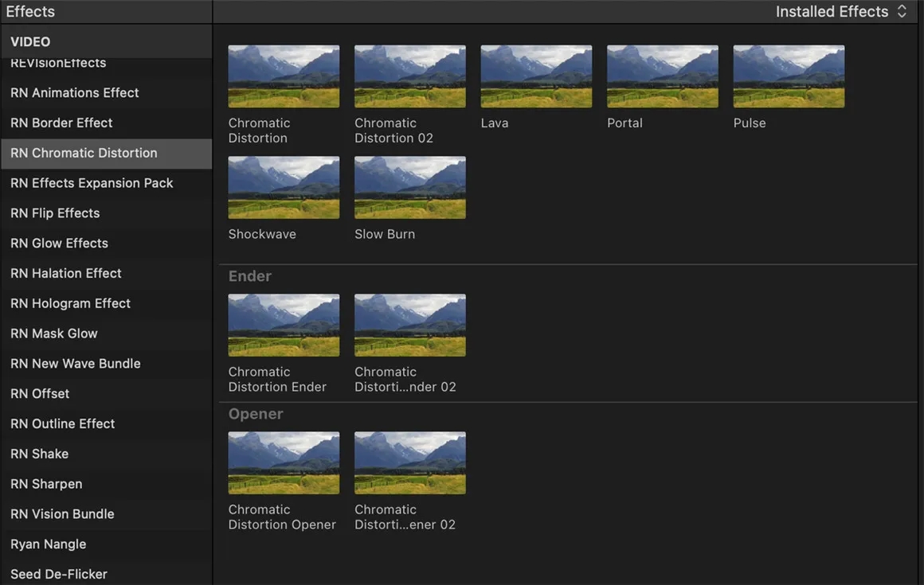Screen dimensions: 924x585
Task: Select the RN Shake category
Action: 39,454
